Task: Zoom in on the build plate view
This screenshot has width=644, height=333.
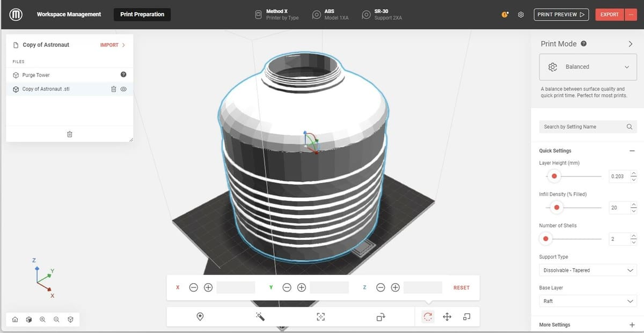Action: (43, 320)
